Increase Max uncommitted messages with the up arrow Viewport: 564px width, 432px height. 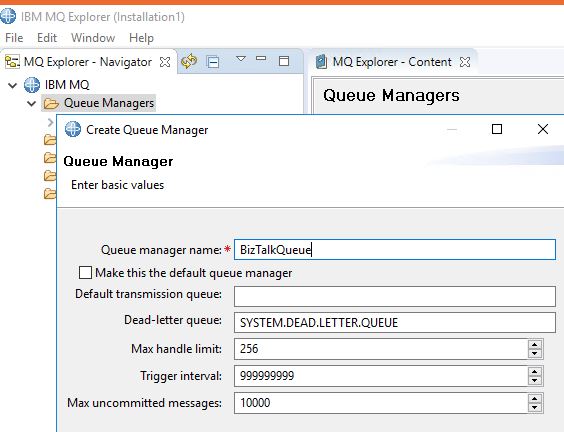[535, 399]
